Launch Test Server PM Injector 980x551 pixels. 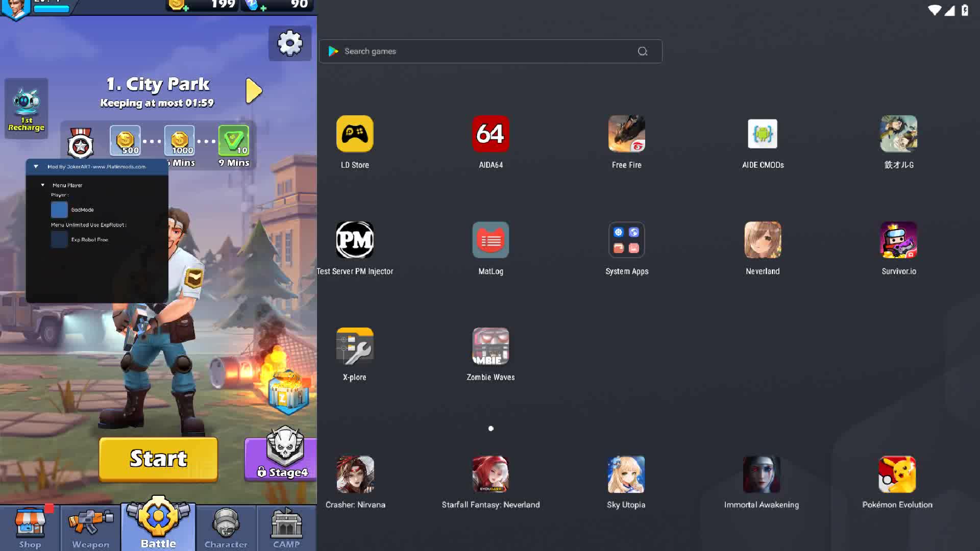(x=355, y=240)
